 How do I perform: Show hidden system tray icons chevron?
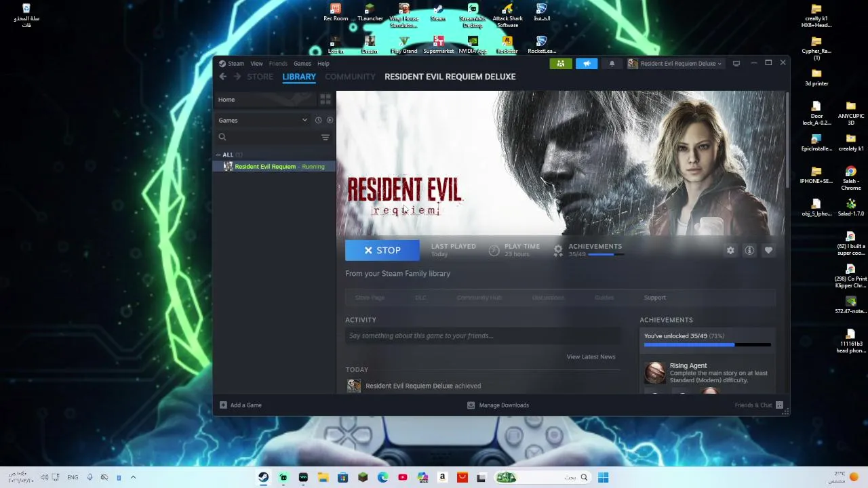click(133, 477)
